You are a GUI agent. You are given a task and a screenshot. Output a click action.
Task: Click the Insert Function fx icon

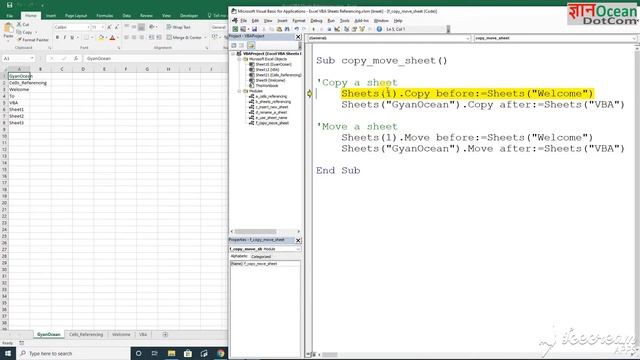click(x=76, y=58)
